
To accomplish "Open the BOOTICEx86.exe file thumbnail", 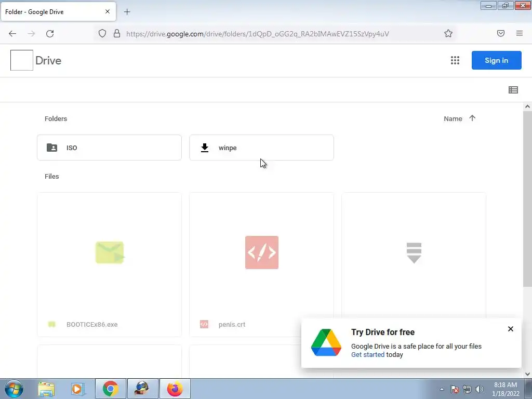I will tap(109, 252).
